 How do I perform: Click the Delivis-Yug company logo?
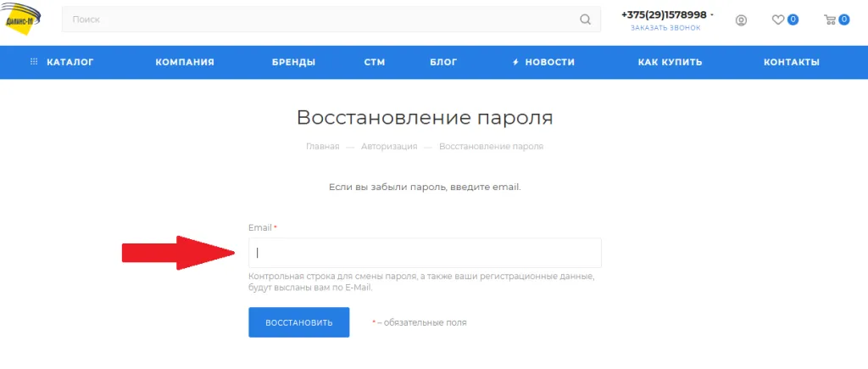coord(19,20)
